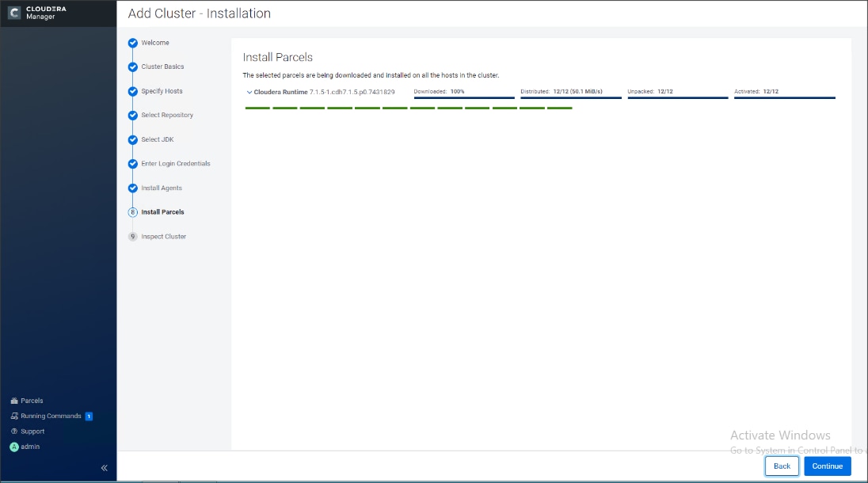868x483 pixels.
Task: Collapse the left navigation with double chevron
Action: coord(103,467)
